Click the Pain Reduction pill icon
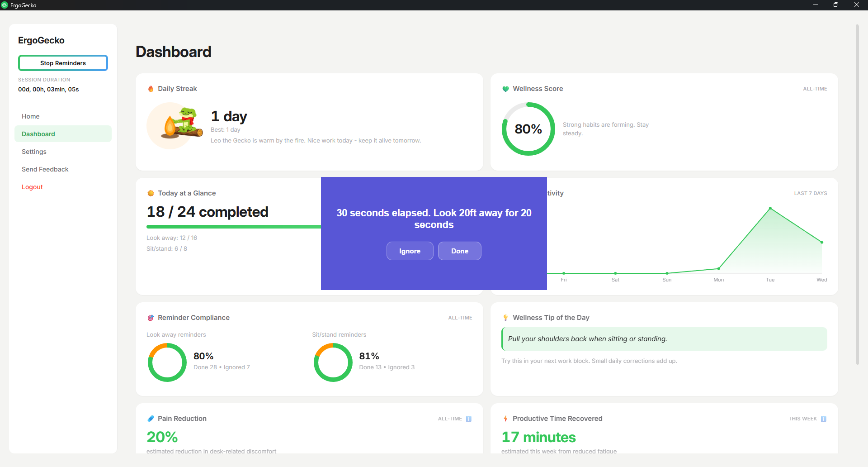Image resolution: width=868 pixels, height=467 pixels. (x=151, y=419)
